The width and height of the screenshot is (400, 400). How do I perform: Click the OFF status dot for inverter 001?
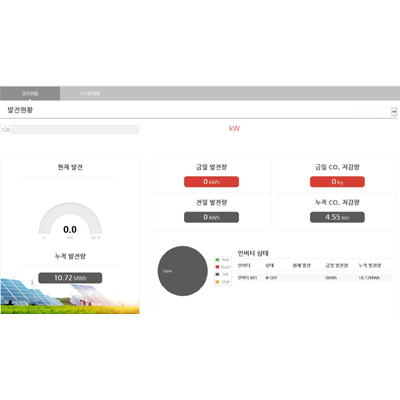(267, 278)
